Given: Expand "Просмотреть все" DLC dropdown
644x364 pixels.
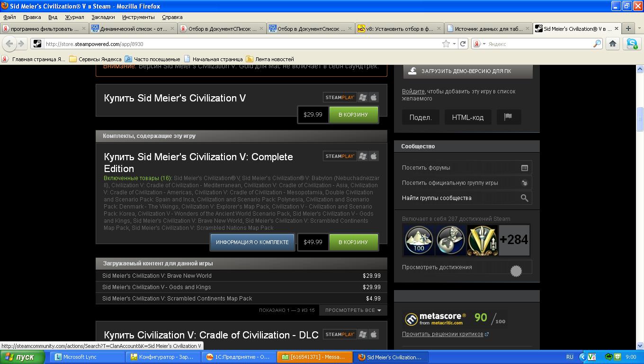Looking at the screenshot, I should pyautogui.click(x=353, y=310).
